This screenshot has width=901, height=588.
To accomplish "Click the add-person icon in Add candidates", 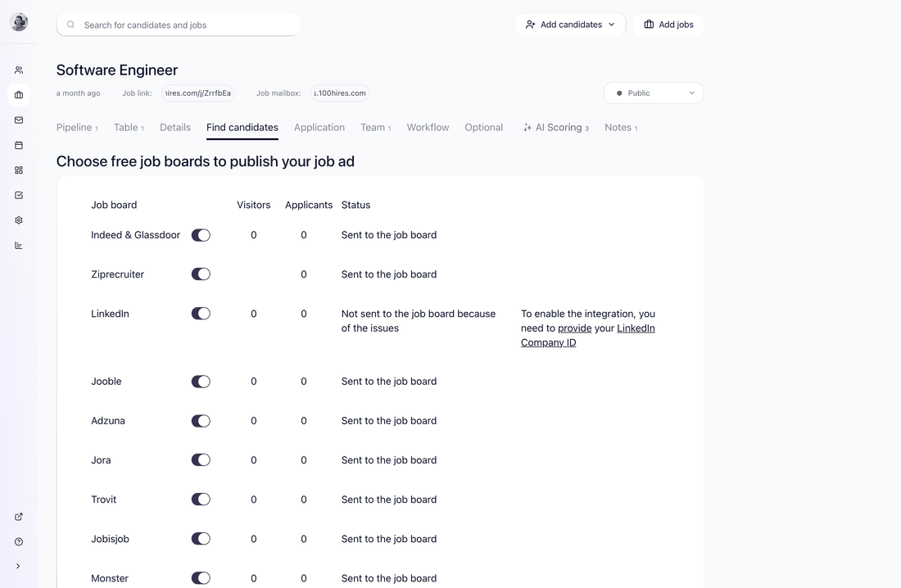I will (x=531, y=25).
